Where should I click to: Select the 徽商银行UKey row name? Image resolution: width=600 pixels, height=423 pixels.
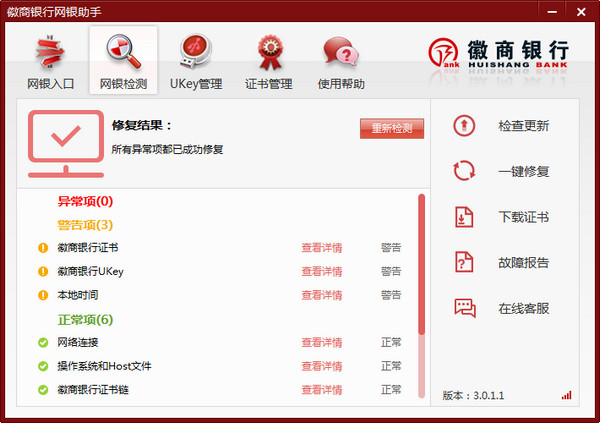click(x=90, y=271)
